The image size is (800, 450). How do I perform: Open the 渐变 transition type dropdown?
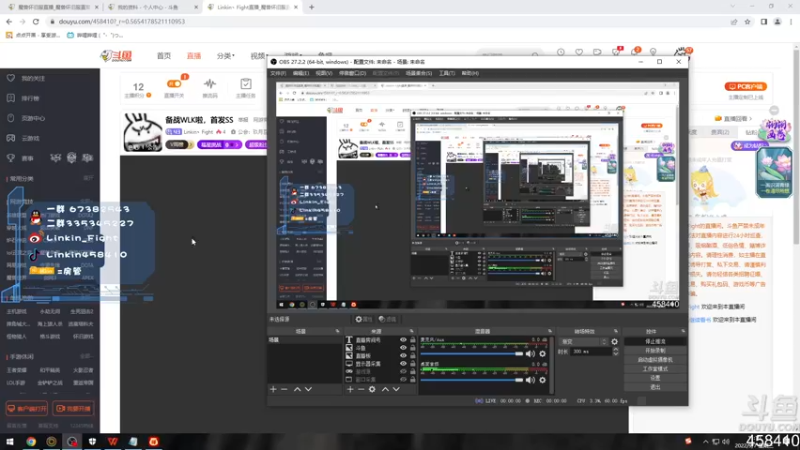[584, 342]
